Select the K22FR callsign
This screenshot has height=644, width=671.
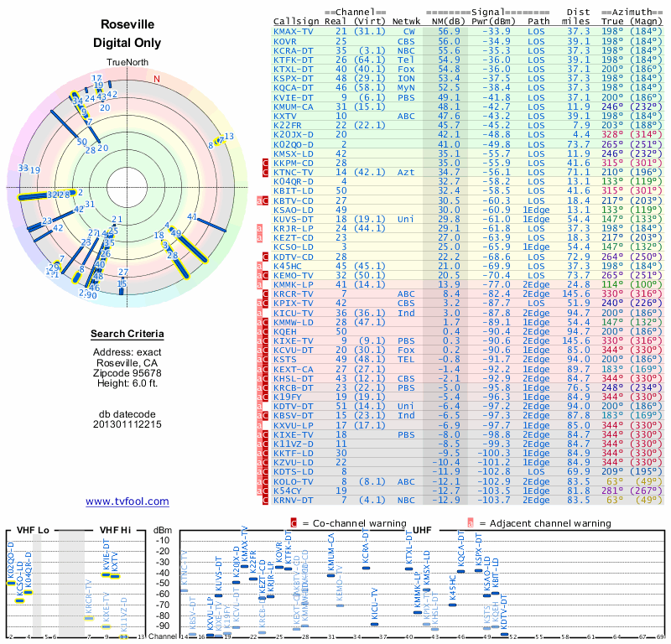[287, 126]
